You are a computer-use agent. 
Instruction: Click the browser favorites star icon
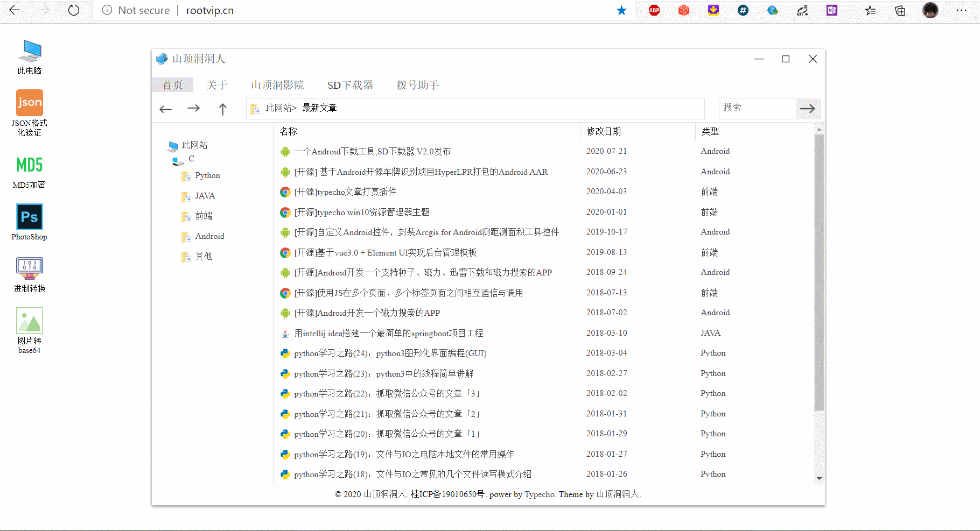point(621,10)
